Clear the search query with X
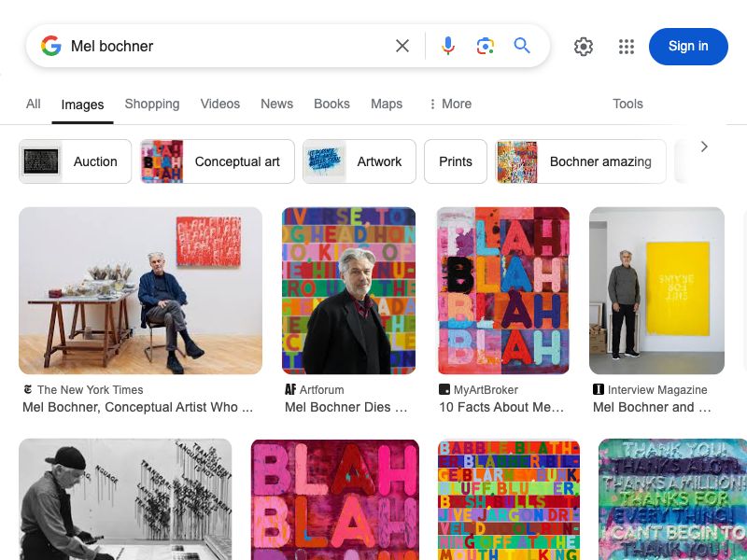The image size is (747, 560). tap(402, 46)
